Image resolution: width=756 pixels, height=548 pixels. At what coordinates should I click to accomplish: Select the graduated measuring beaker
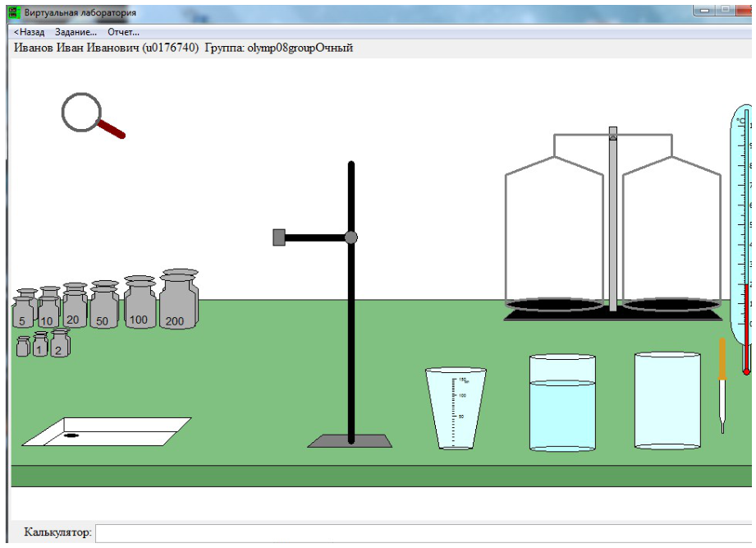(x=456, y=408)
